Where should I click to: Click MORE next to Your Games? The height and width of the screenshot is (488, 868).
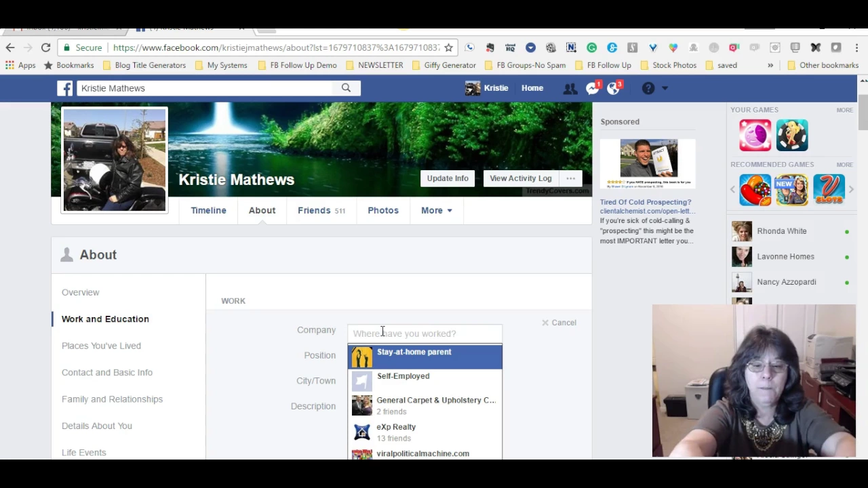[844, 110]
